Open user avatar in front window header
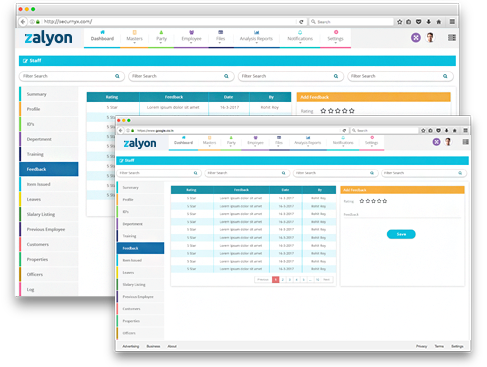487x367 pixels. (448, 142)
